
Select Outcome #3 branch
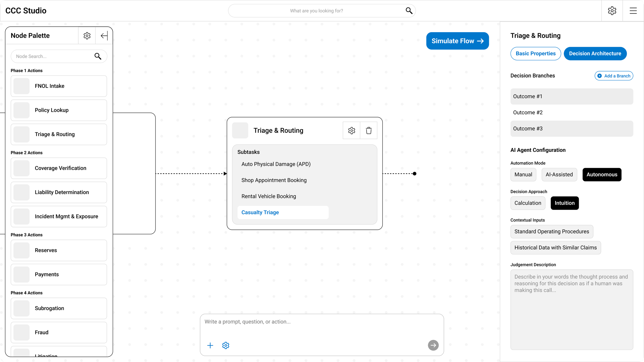572,128
